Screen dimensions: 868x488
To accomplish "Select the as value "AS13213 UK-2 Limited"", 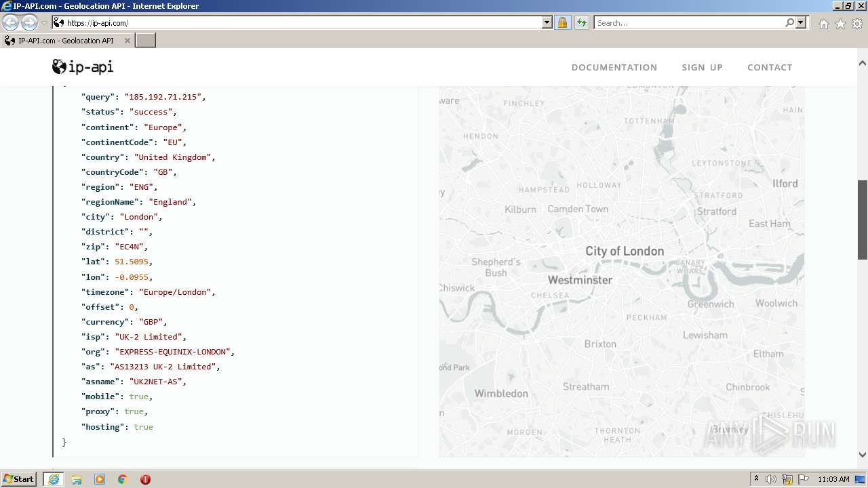I will pos(163,366).
